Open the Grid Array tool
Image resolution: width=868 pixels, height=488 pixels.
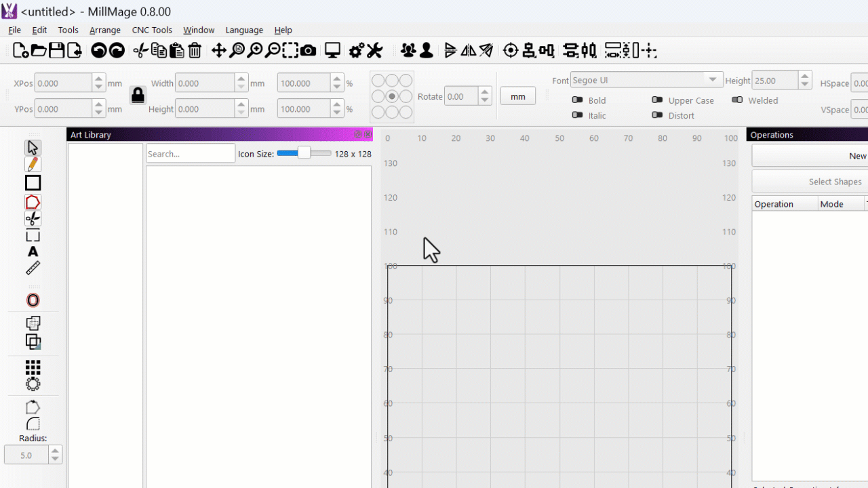[33, 367]
